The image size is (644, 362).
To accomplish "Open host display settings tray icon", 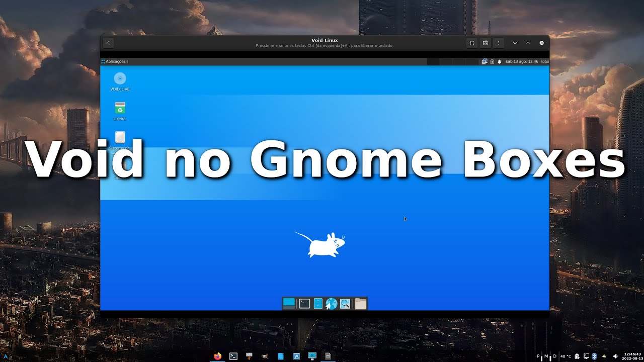I will [586, 356].
